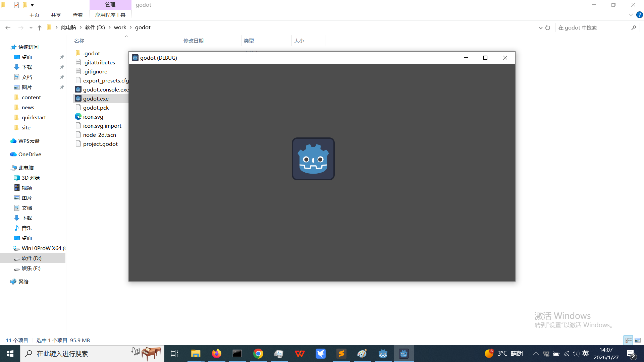Switch to large thumbnails view toggle
This screenshot has height=362, width=644.
(638, 340)
